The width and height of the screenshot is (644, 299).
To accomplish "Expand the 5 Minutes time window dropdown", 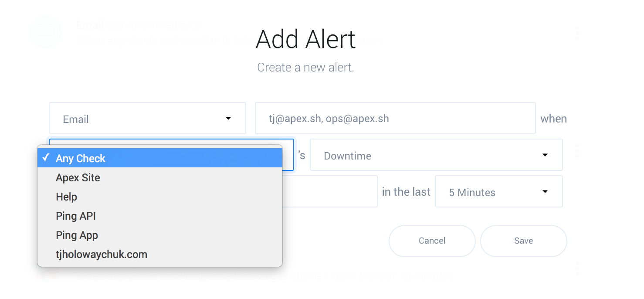I will click(x=498, y=192).
